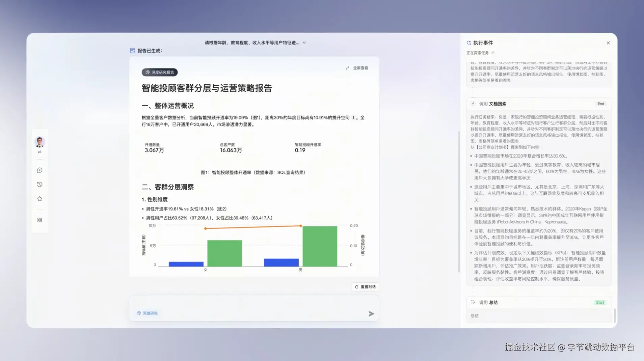Click the report title 智能投顾客群分层与运营策略报告
This screenshot has height=361, width=644.
(207, 88)
